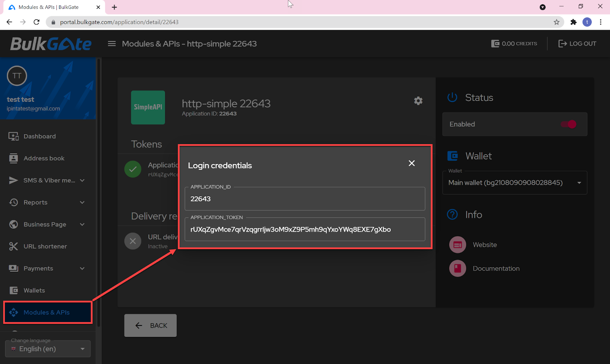Open a new browser tab
This screenshot has width=610, height=364.
(x=114, y=7)
